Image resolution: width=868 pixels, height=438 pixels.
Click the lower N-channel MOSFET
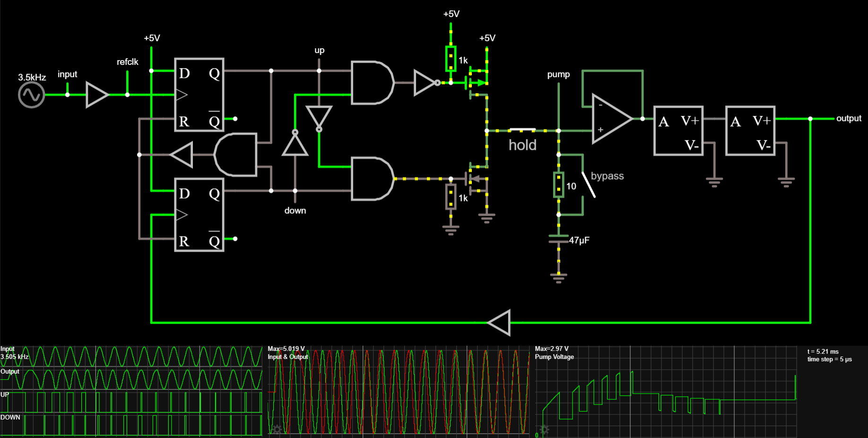tap(478, 179)
